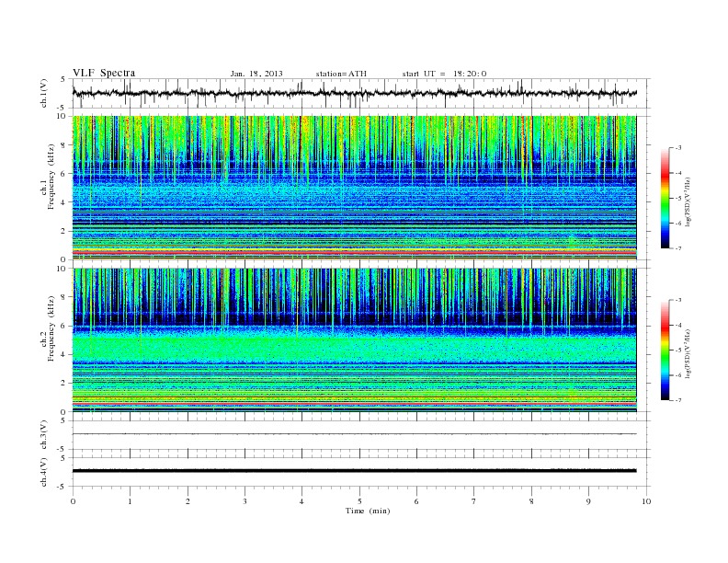Click the thick ch.4 voltage trace
This screenshot has width=728, height=563.
coord(354,471)
